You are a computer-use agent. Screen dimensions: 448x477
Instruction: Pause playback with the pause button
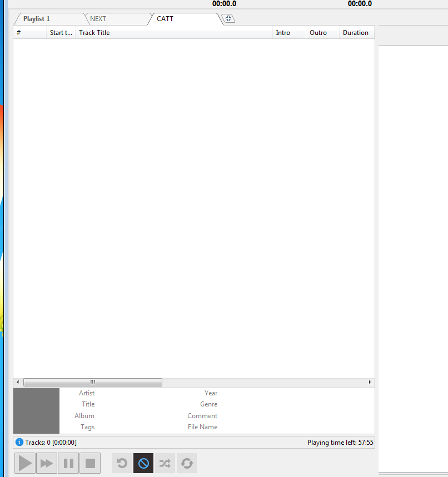(68, 463)
